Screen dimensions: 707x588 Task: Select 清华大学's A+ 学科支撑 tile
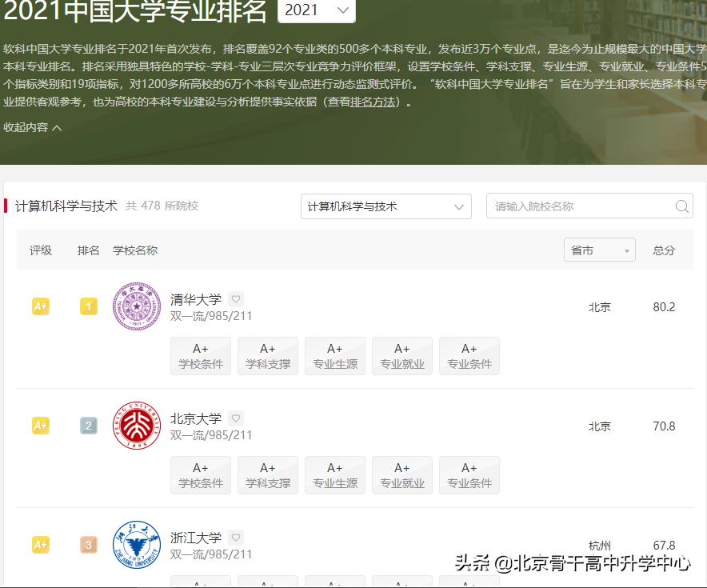click(268, 356)
